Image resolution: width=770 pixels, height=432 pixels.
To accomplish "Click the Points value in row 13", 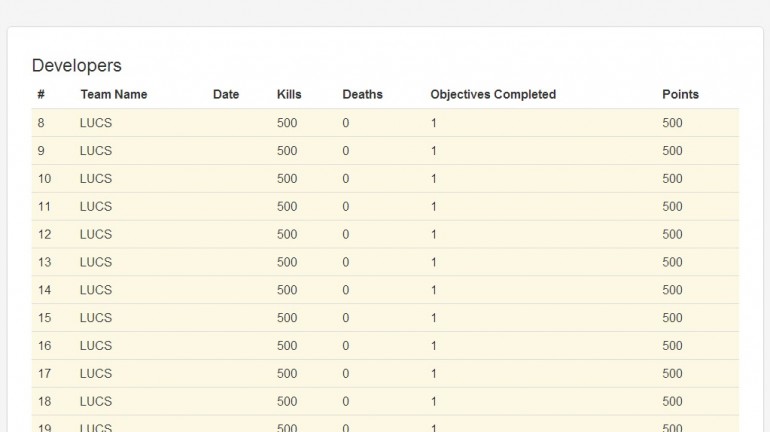I will [672, 263].
